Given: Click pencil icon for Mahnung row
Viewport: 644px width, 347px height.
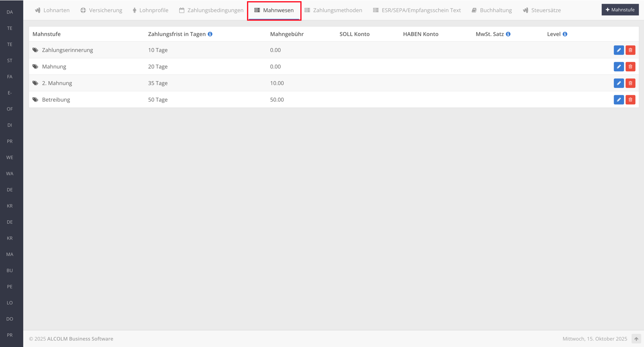Looking at the screenshot, I should (x=619, y=67).
